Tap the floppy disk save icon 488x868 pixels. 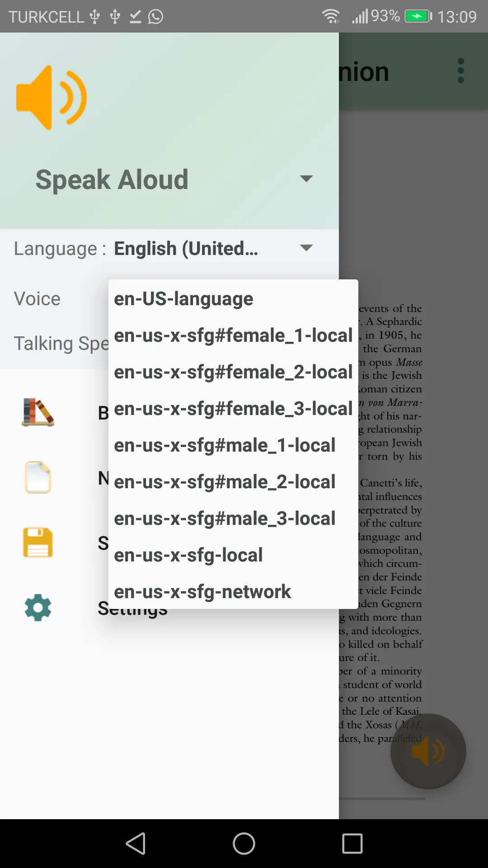coord(38,542)
